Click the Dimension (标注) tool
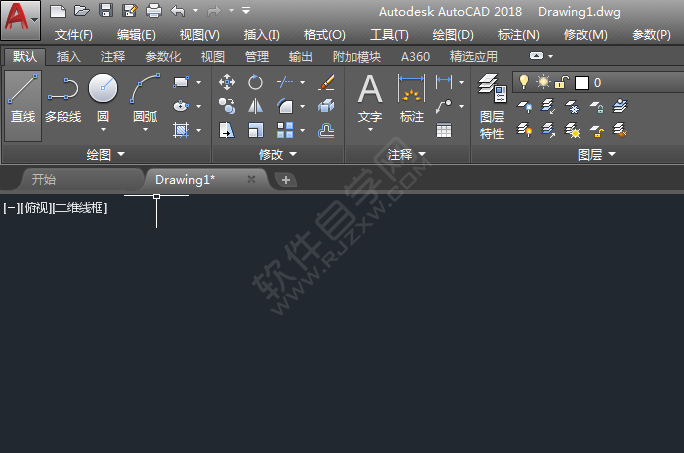The width and height of the screenshot is (684, 453). click(411, 98)
